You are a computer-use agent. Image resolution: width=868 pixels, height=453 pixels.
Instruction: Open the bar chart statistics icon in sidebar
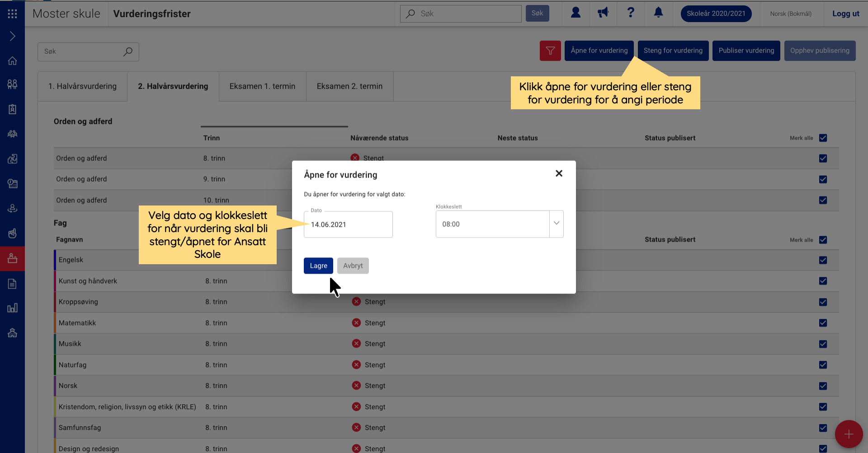pyautogui.click(x=12, y=308)
